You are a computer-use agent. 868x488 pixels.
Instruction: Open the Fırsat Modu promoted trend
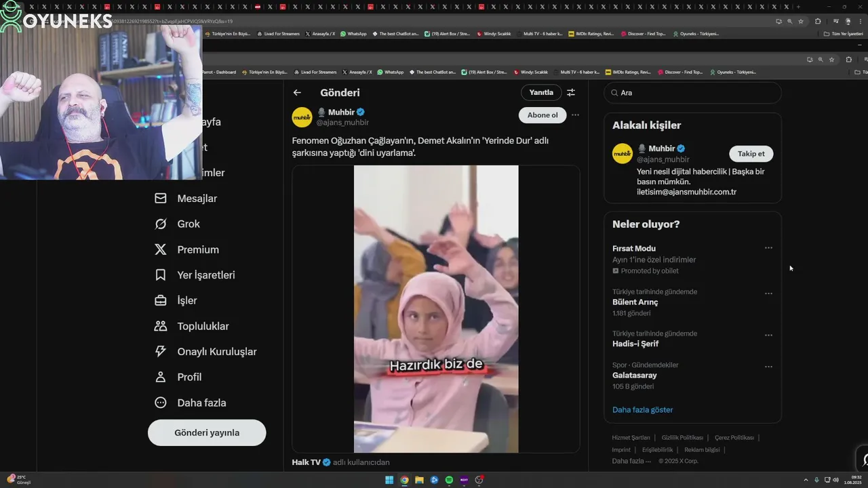tap(633, 249)
